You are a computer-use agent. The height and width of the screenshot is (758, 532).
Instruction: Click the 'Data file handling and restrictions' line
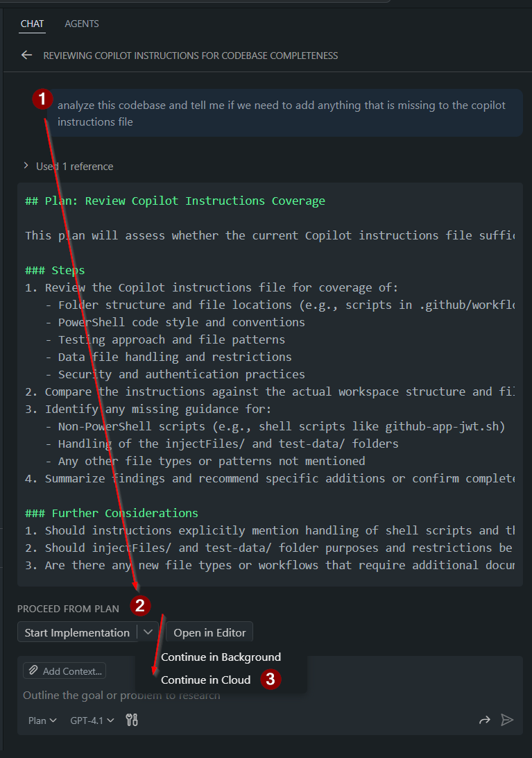pos(169,357)
